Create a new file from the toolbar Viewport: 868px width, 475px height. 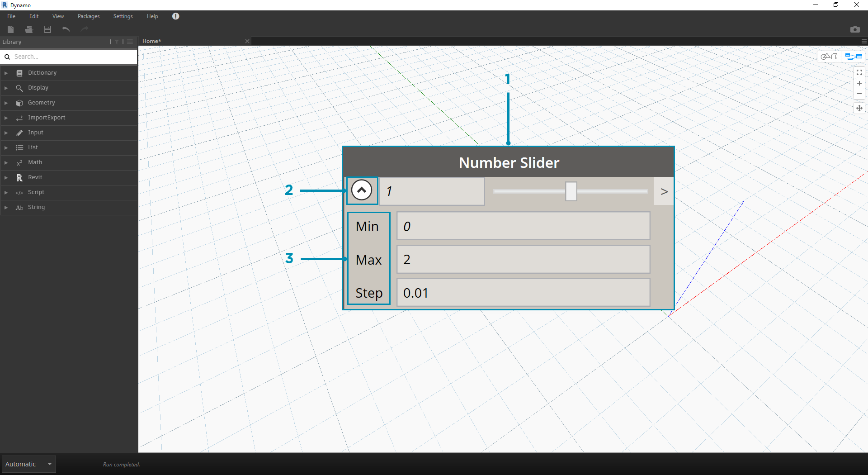[x=11, y=29]
